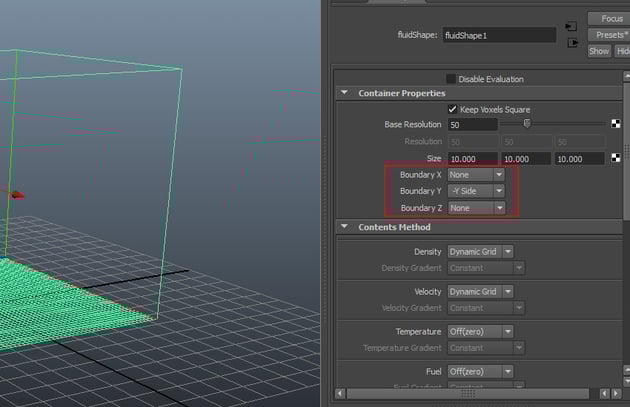Enable the Disable Evaluation checkbox
This screenshot has height=407, width=630.
tap(452, 79)
